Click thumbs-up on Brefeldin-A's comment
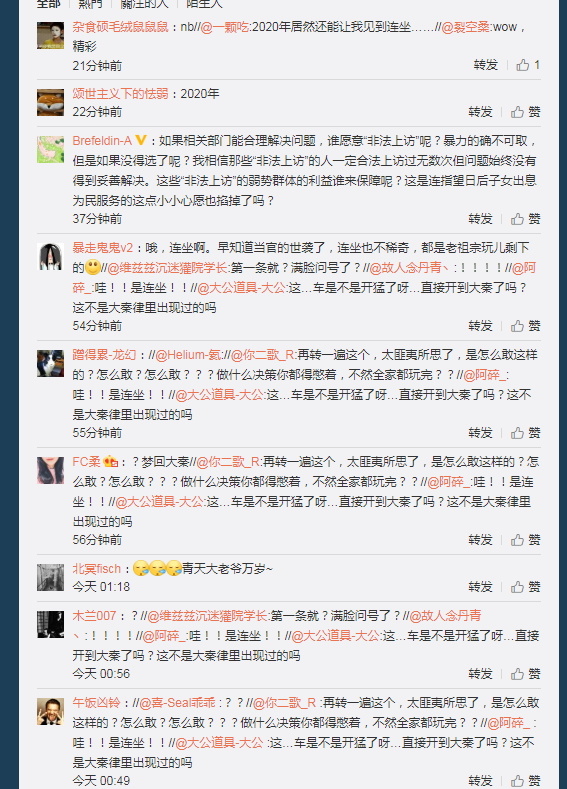The image size is (567, 789). pyautogui.click(x=526, y=219)
